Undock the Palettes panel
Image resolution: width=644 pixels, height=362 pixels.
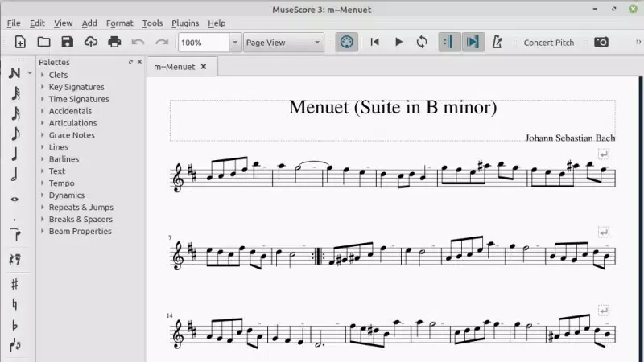coord(130,62)
